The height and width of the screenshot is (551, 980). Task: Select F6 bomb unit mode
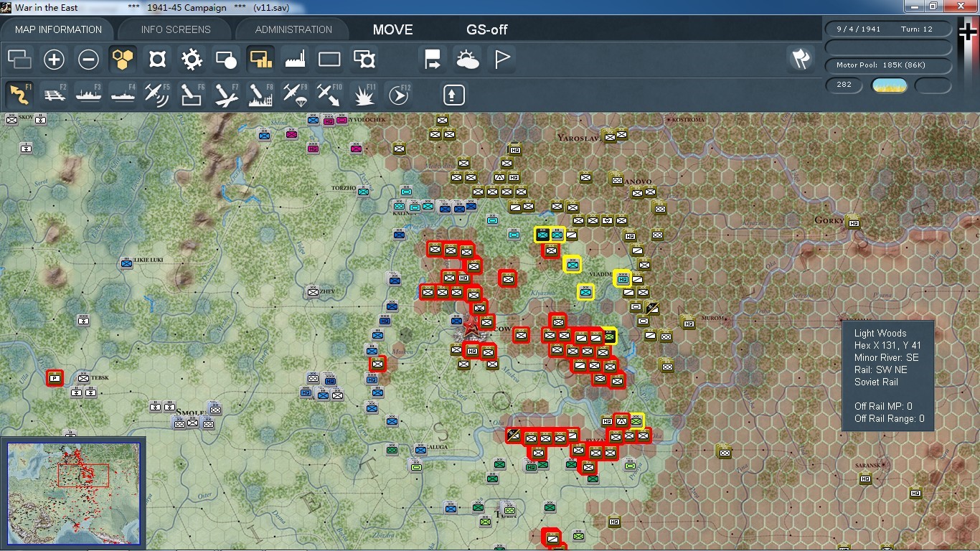click(192, 94)
